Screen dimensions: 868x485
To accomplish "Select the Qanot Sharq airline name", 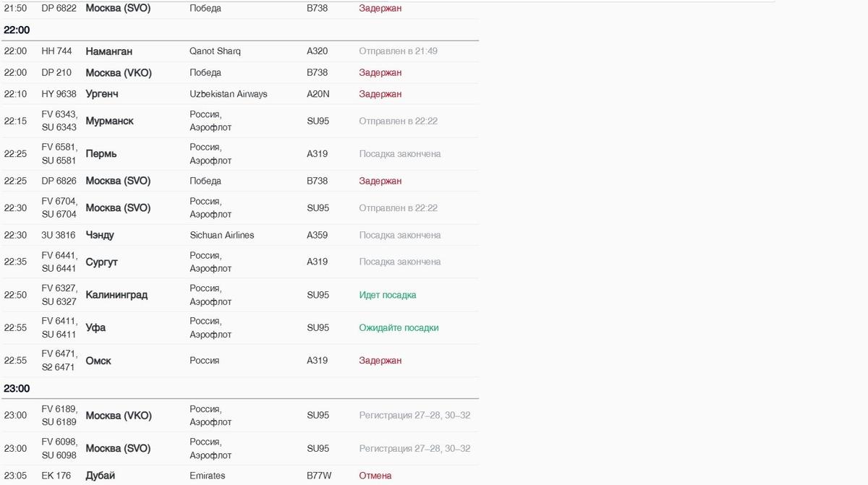I will pos(215,51).
